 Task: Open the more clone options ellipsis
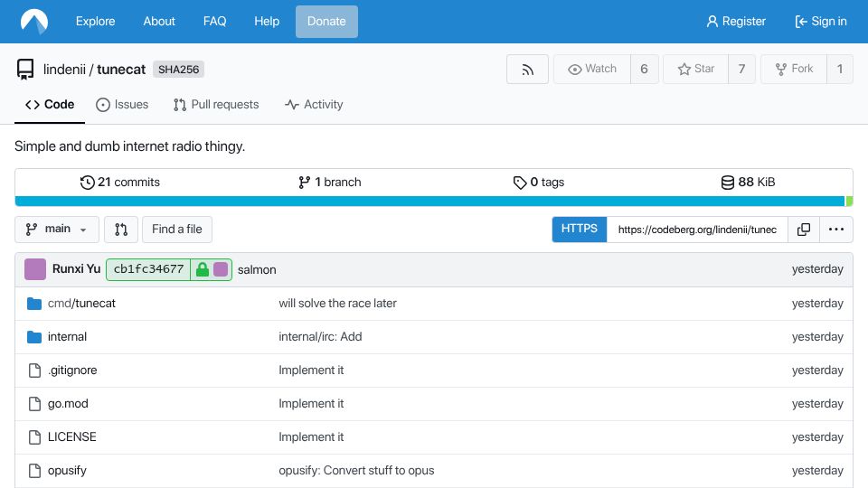click(835, 229)
